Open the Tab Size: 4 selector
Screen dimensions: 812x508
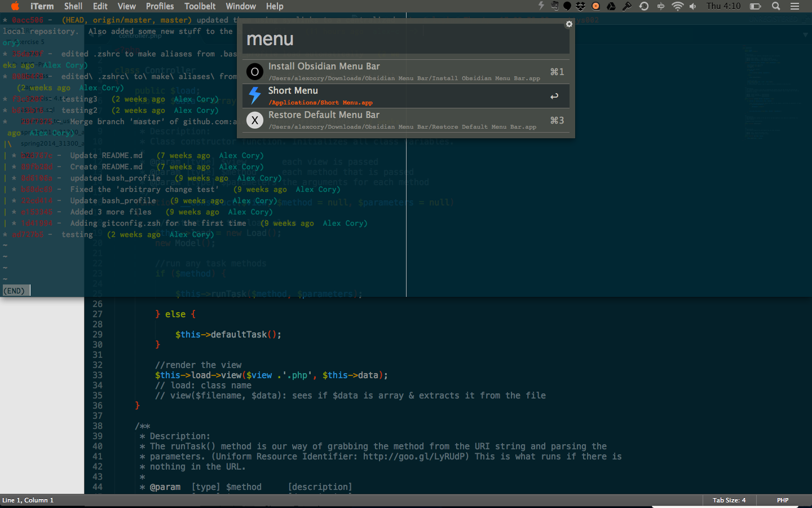tap(729, 500)
